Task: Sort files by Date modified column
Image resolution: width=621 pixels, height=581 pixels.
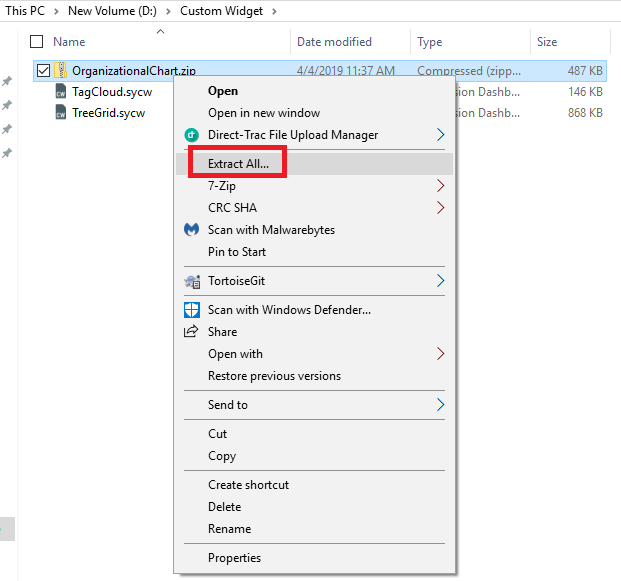Action: [334, 42]
